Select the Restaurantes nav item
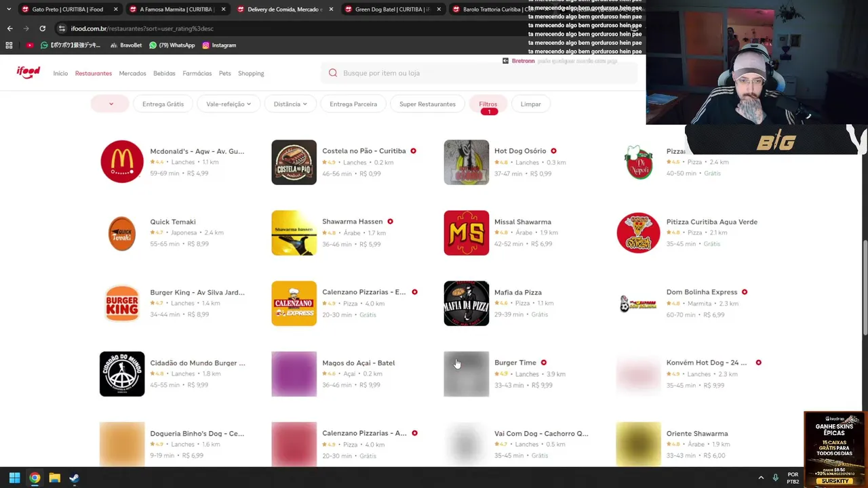Image resolution: width=868 pixels, height=488 pixels. (94, 73)
